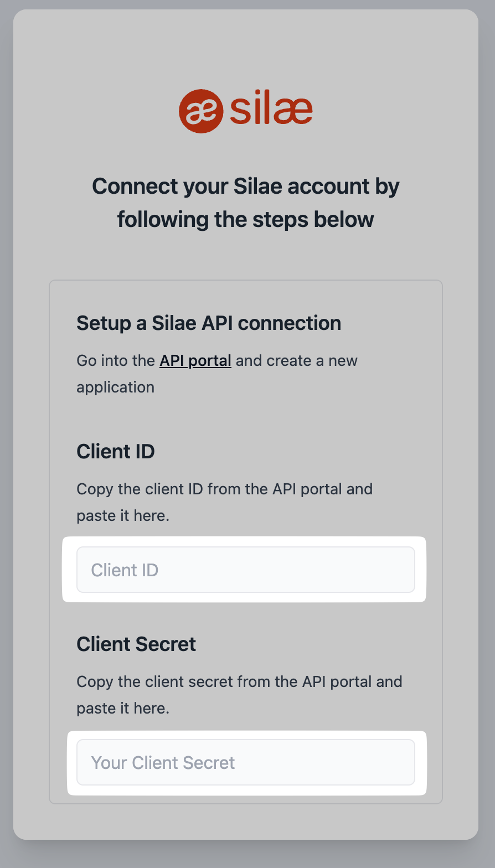The image size is (495, 868).
Task: Click "Setup a Silae API connection" heading
Action: tap(209, 323)
